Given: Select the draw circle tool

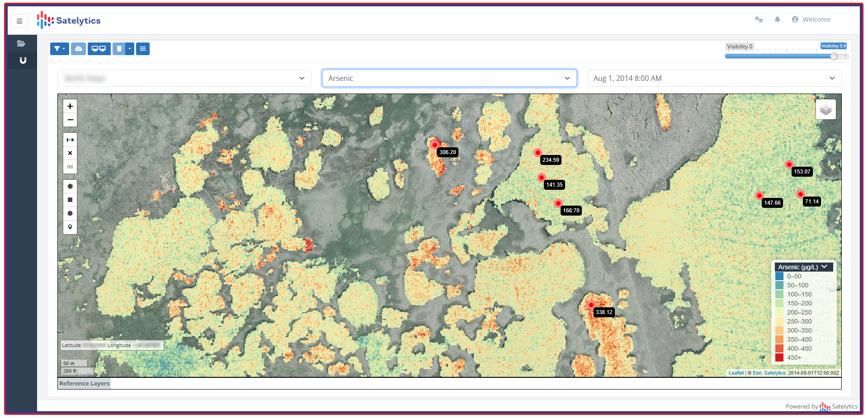Looking at the screenshot, I should pyautogui.click(x=70, y=213).
